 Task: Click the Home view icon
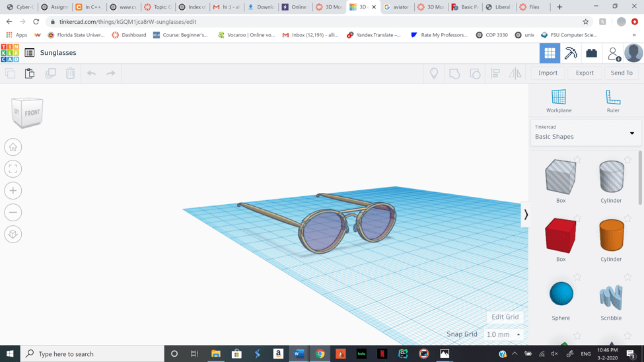pyautogui.click(x=13, y=147)
